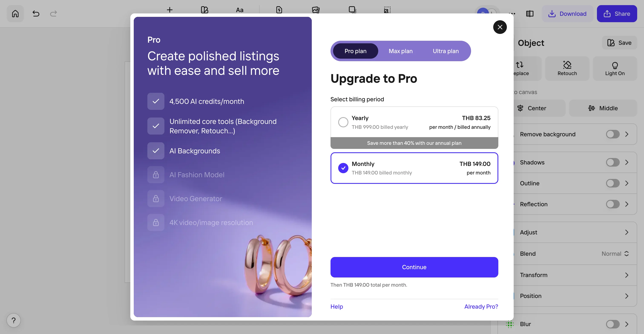
Task: Align object to Middle
Action: click(603, 108)
